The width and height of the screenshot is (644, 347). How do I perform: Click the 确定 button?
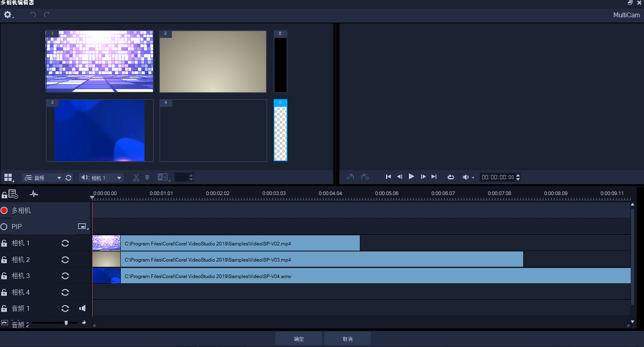(x=299, y=339)
